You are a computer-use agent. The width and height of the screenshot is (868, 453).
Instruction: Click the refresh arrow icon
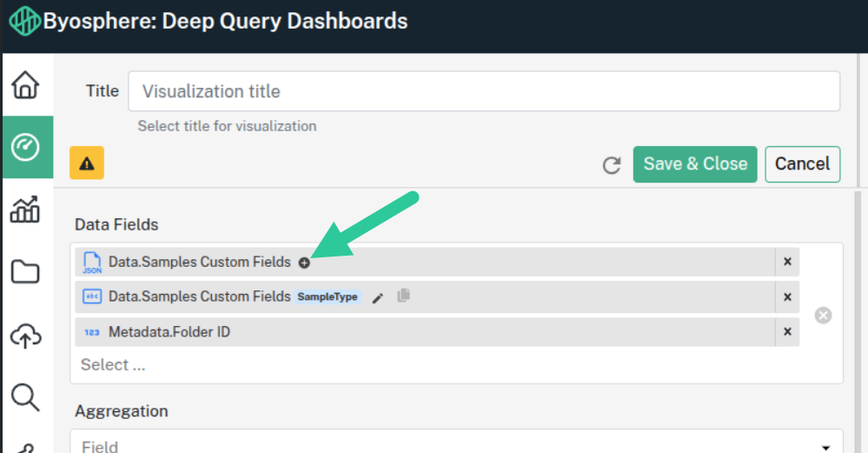click(x=612, y=165)
